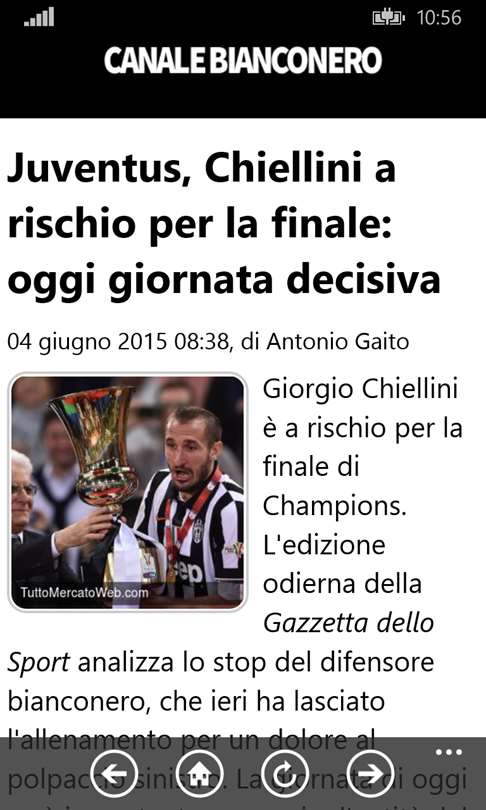Reload the article with refresh icon
Image resolution: width=486 pixels, height=810 pixels.
click(285, 774)
